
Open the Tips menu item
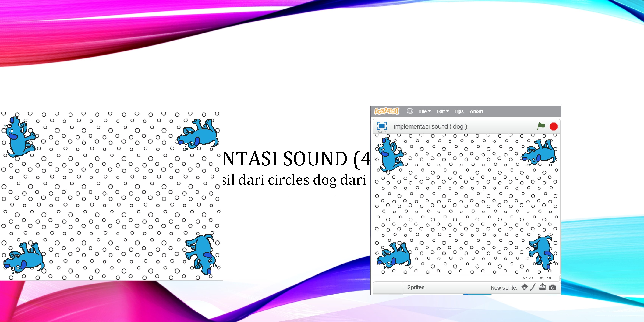pos(459,111)
